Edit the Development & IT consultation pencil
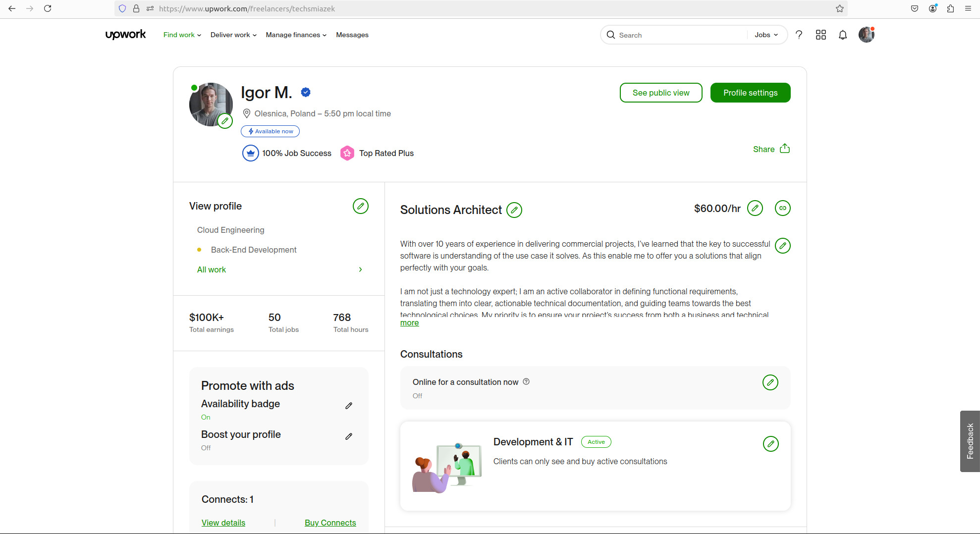This screenshot has height=534, width=980. point(770,444)
